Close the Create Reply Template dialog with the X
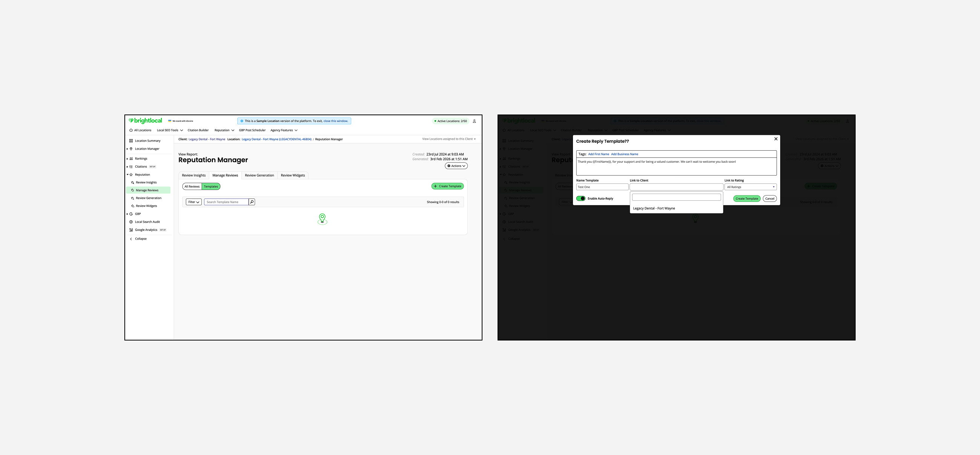 pyautogui.click(x=776, y=139)
